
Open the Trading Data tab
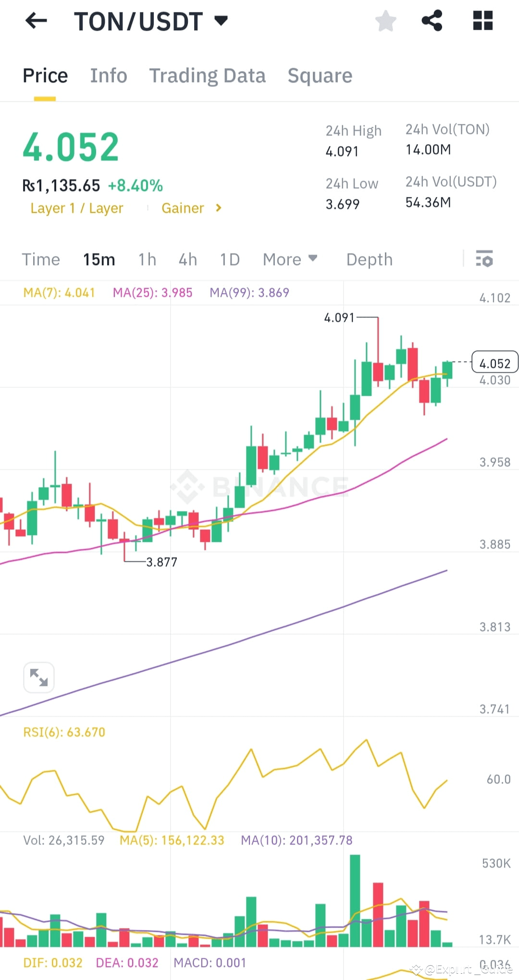click(x=207, y=76)
